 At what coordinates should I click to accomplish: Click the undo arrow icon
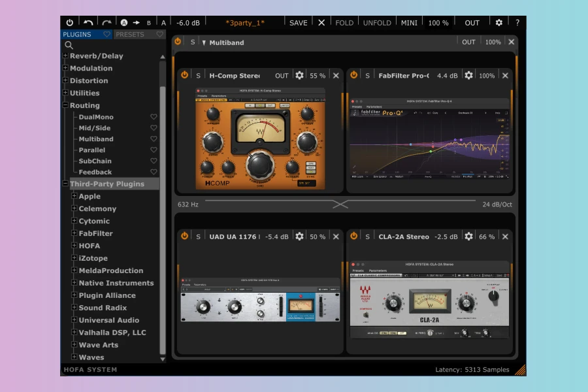(88, 22)
